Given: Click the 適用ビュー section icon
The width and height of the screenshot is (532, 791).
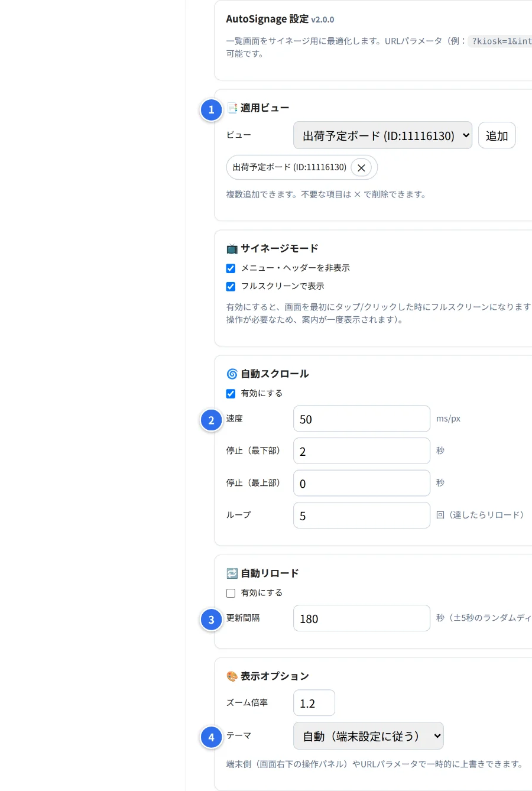Looking at the screenshot, I should tap(232, 108).
